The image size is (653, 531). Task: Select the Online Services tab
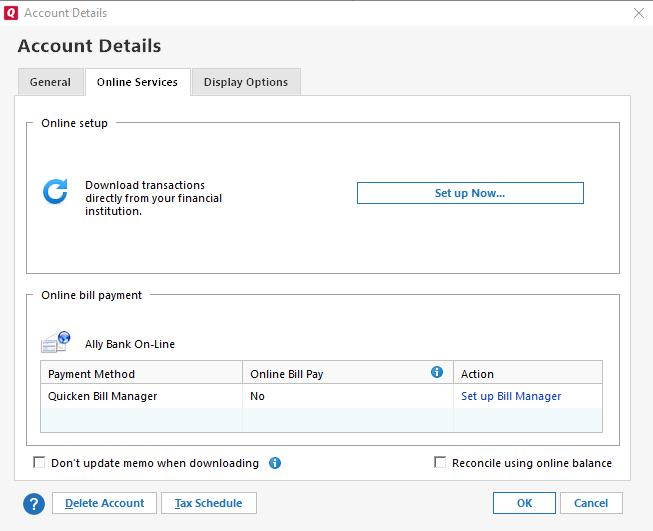click(x=137, y=82)
